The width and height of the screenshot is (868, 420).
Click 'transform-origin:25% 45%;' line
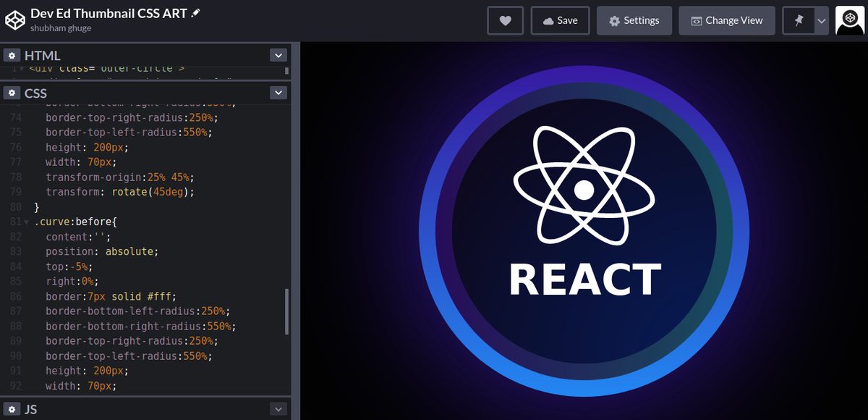pyautogui.click(x=120, y=177)
